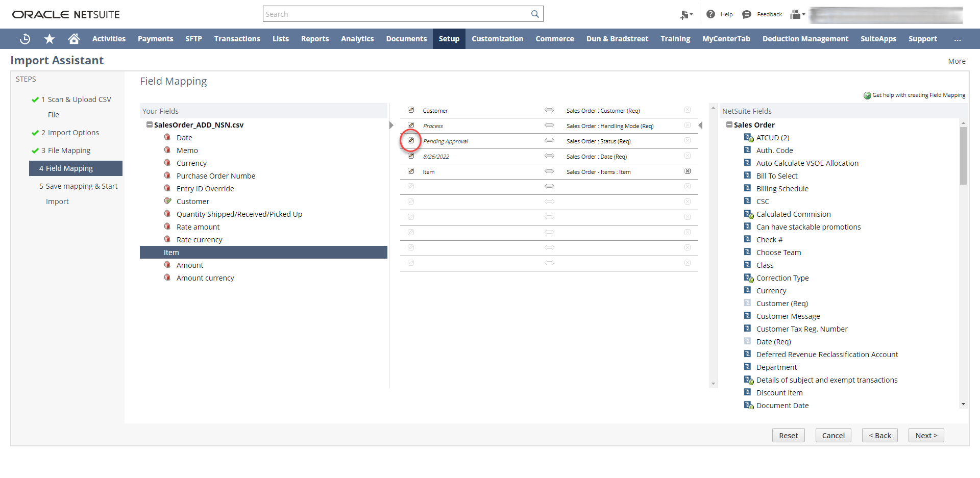980x478 pixels.
Task: Collapse the SalesOrder_ADD_NSN.csv tree
Action: (x=149, y=124)
